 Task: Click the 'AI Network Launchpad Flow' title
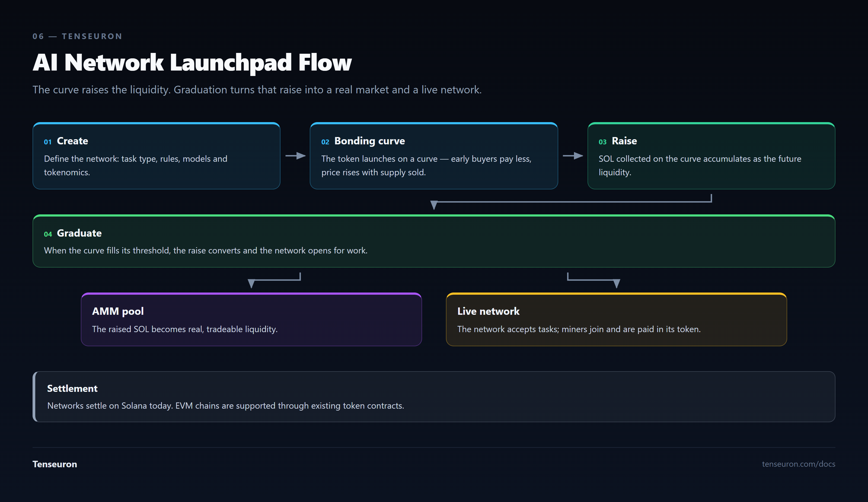(x=192, y=63)
